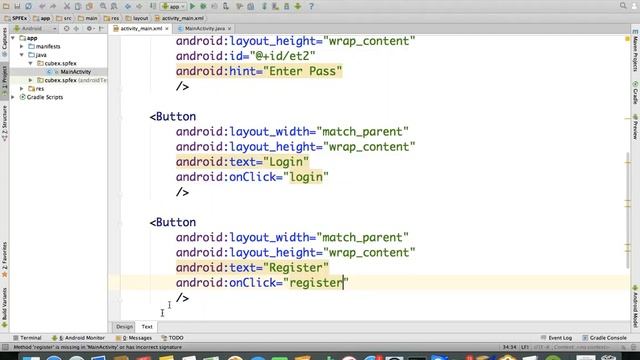Expand Gradle Scripts node
640x360 pixels.
pyautogui.click(x=13, y=97)
